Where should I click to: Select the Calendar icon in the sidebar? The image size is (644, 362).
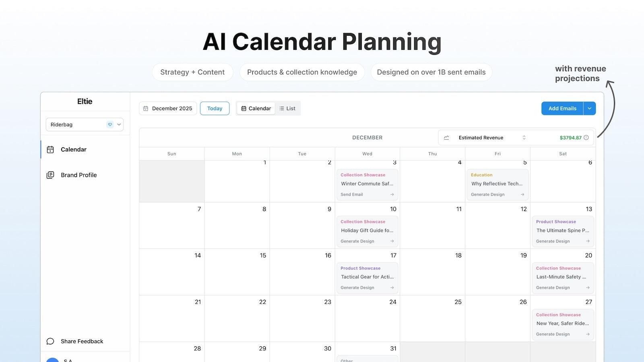click(50, 149)
